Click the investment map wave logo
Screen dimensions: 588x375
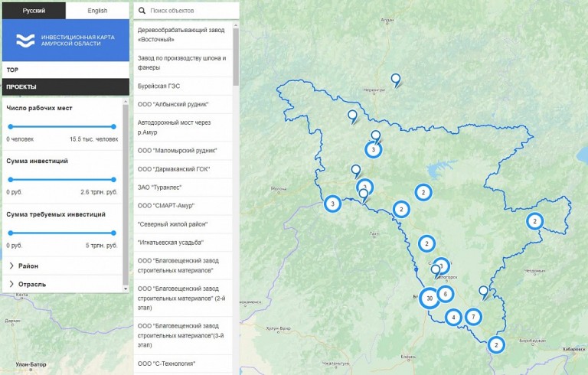26,41
